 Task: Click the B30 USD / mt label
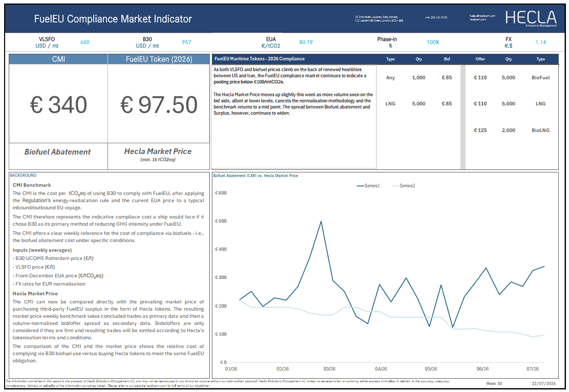pos(147,42)
